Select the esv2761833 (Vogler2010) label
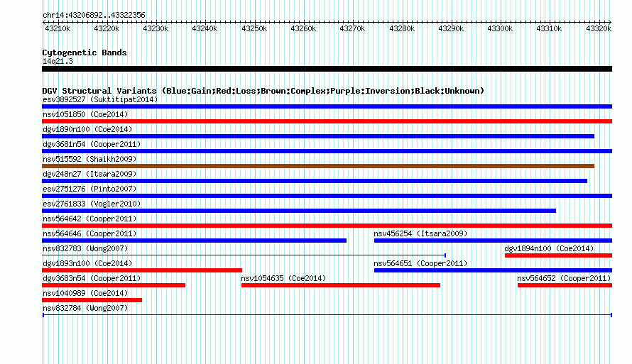Screen dimensions: 632x364 click(x=92, y=204)
